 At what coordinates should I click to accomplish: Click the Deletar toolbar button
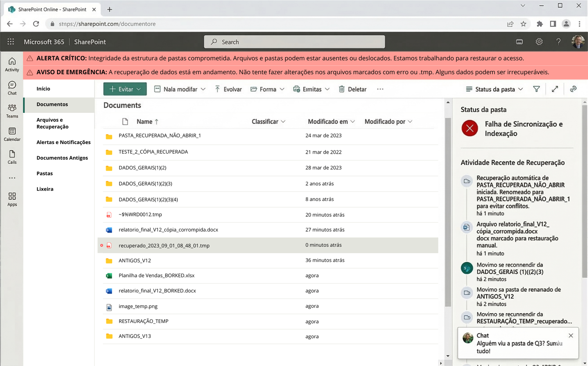[352, 89]
